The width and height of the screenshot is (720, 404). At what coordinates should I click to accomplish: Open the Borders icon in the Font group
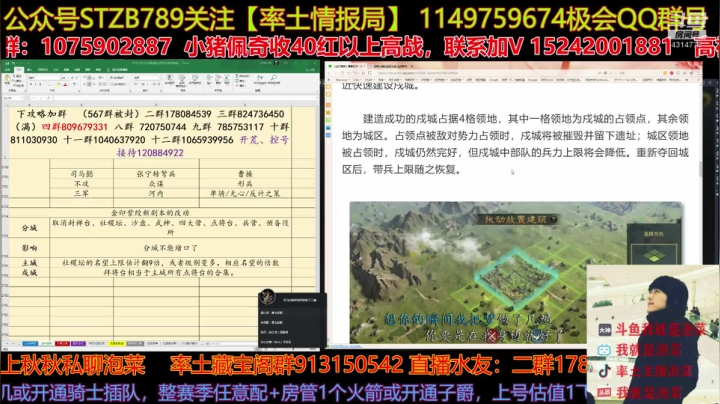(49, 84)
